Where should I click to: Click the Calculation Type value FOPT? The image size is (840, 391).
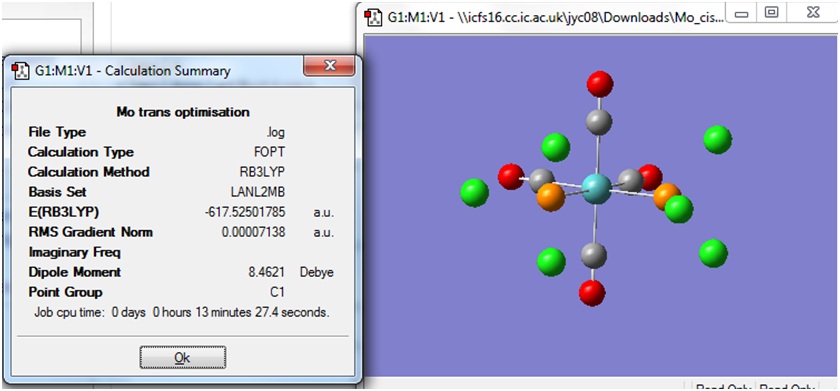point(270,152)
